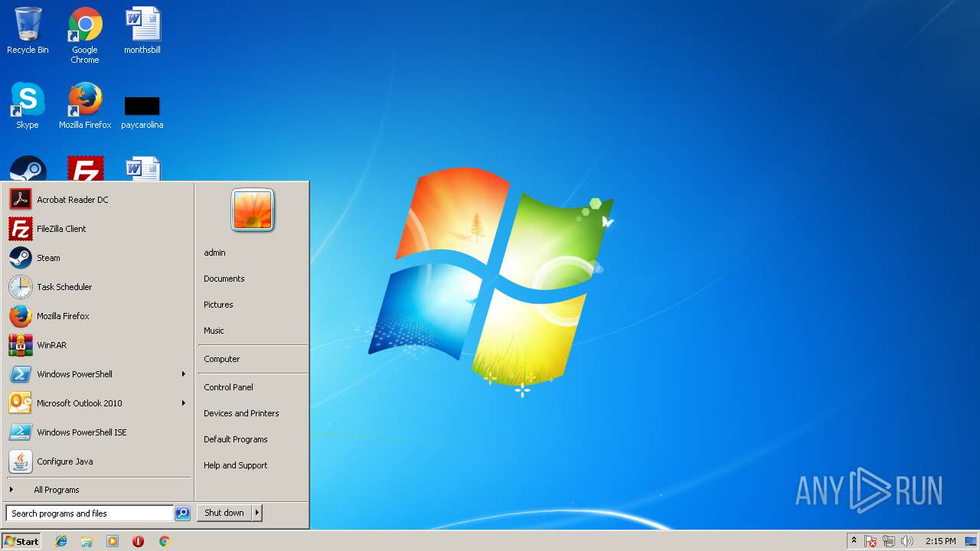
Task: Launch Windows Media Player from taskbar
Action: click(113, 541)
